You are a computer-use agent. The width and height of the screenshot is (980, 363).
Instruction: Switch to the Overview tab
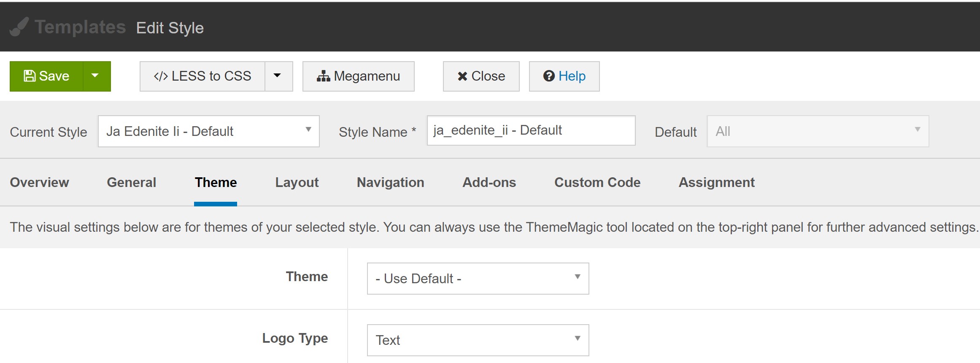(x=39, y=182)
